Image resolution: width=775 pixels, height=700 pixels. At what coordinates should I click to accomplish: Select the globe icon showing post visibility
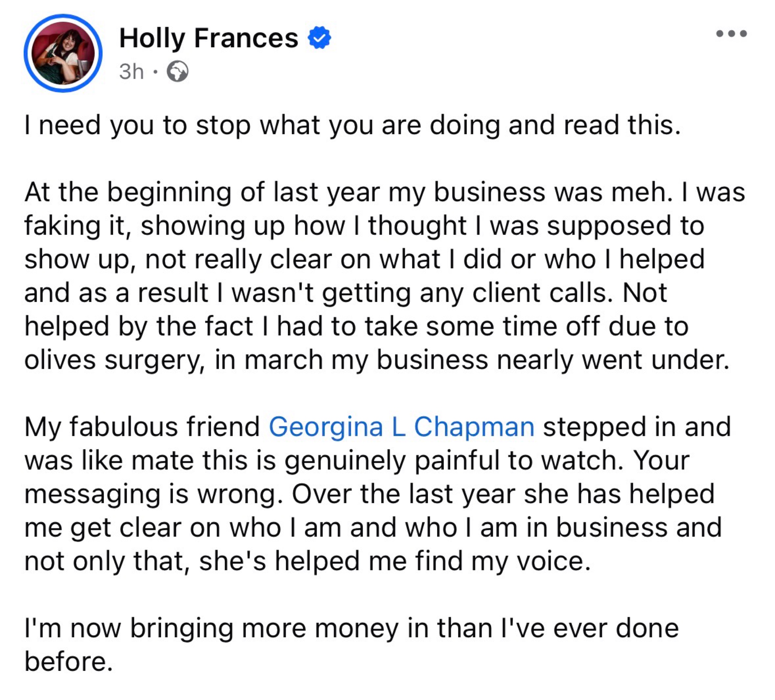click(178, 71)
